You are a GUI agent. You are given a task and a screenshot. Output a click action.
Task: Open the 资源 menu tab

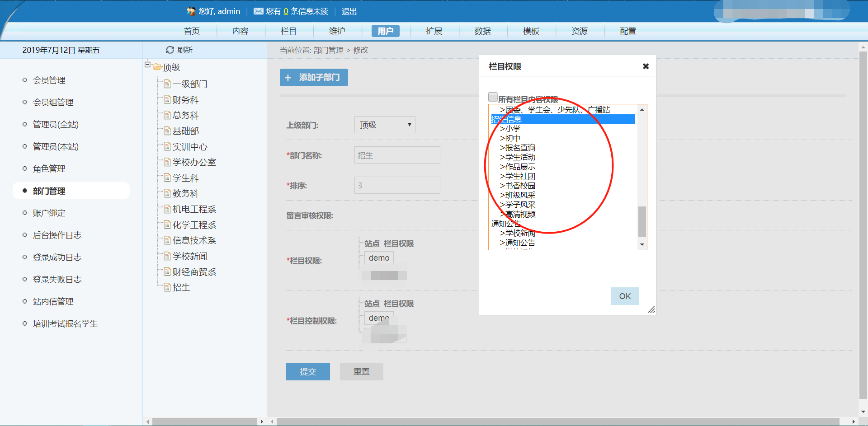pyautogui.click(x=580, y=31)
